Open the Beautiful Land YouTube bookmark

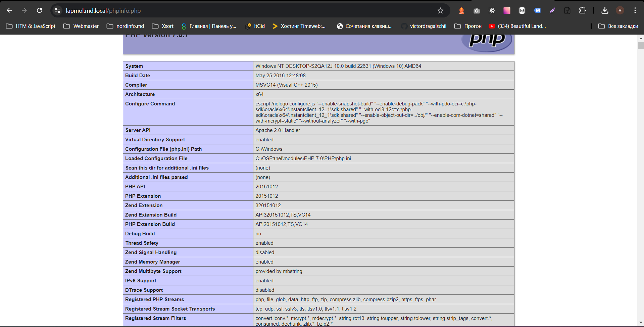(517, 26)
